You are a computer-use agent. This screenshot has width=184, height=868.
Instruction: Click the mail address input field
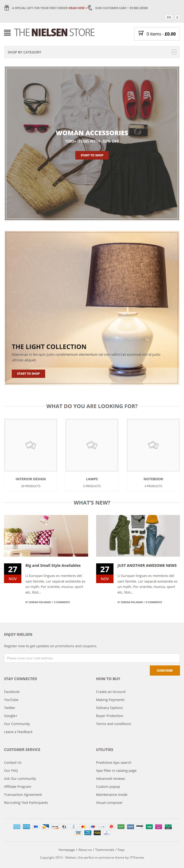point(92,658)
